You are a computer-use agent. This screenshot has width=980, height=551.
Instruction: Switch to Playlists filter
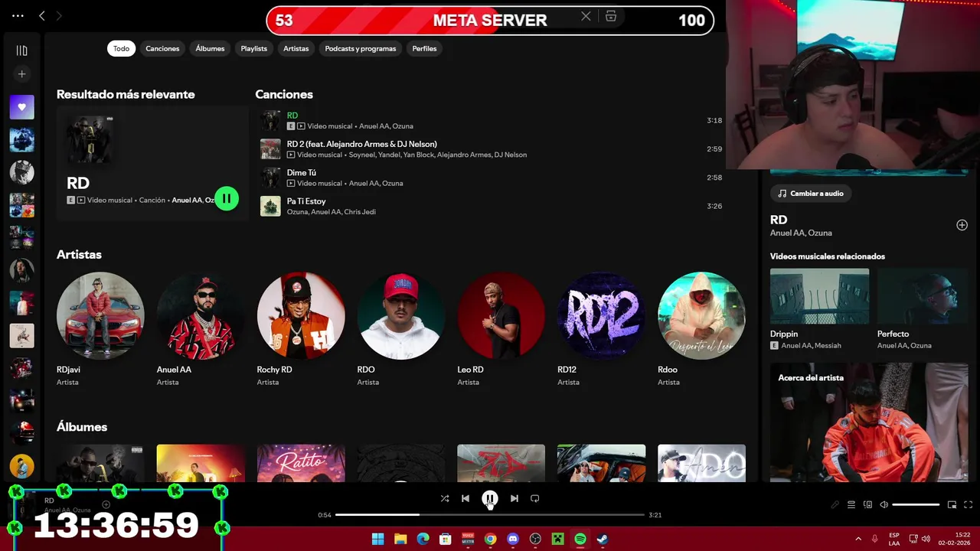[x=254, y=48]
